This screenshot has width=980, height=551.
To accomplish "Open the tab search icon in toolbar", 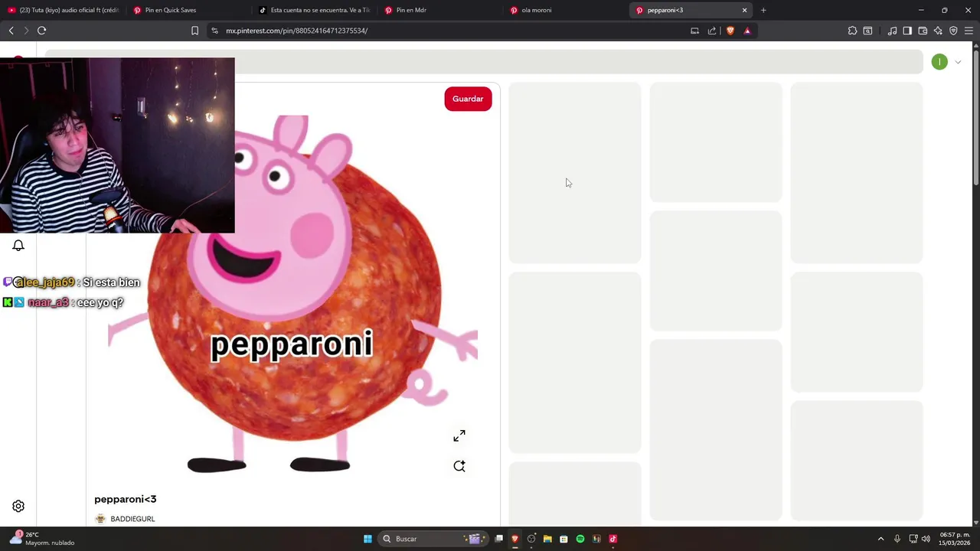I will [x=867, y=31].
